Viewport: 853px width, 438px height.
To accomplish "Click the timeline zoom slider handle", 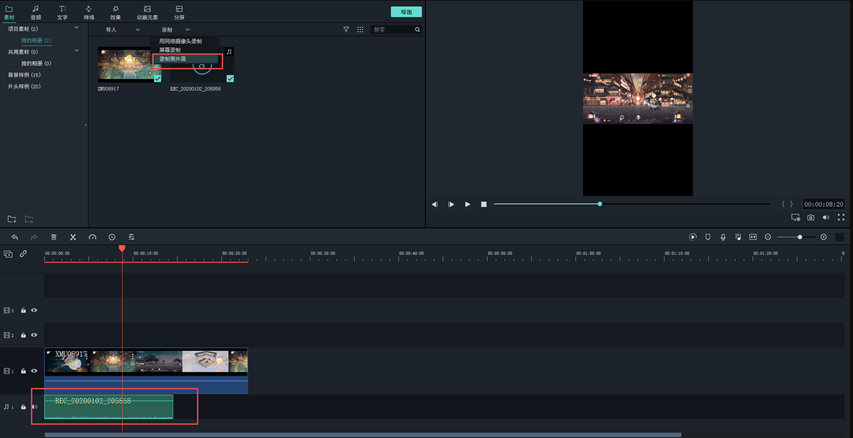I will [x=799, y=237].
